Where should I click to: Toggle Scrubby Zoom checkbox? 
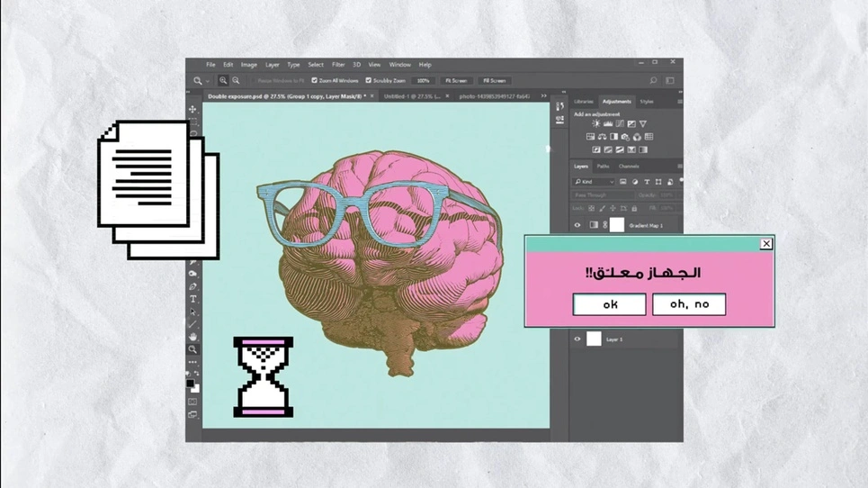[x=369, y=80]
